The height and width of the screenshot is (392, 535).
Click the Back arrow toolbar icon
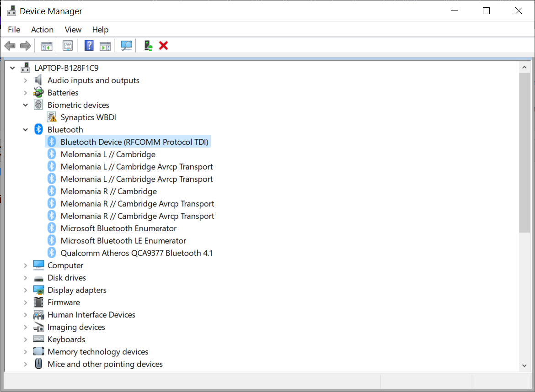click(10, 46)
